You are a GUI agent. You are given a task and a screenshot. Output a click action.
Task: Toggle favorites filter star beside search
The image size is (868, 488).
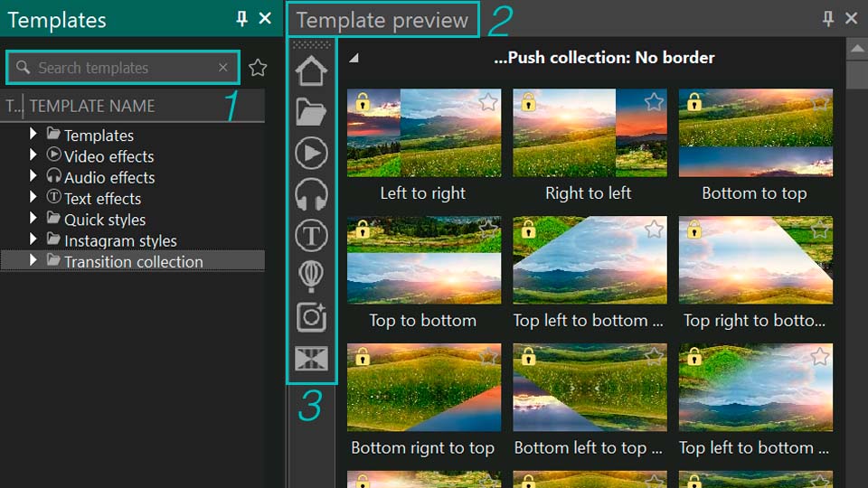258,68
